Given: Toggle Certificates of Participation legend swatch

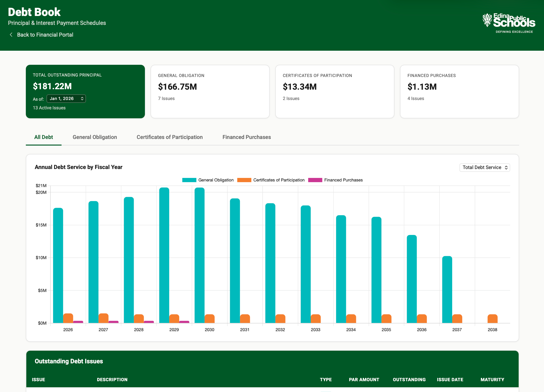Looking at the screenshot, I should click(x=244, y=180).
